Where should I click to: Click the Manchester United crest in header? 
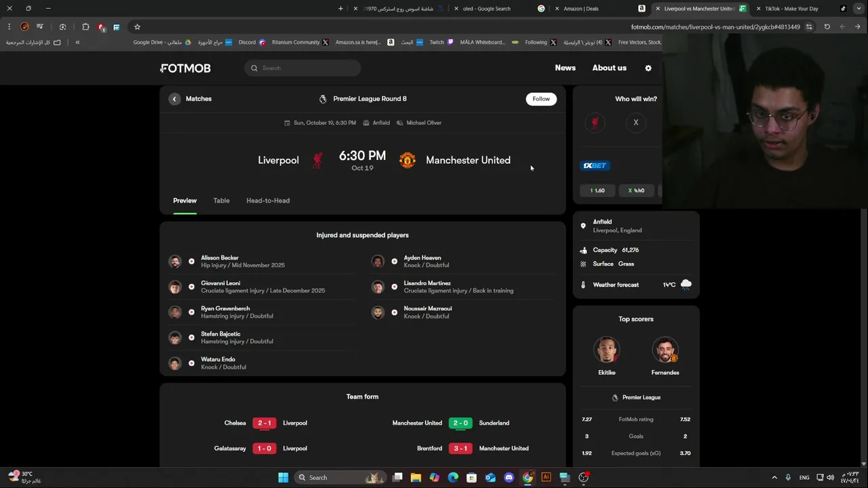408,160
